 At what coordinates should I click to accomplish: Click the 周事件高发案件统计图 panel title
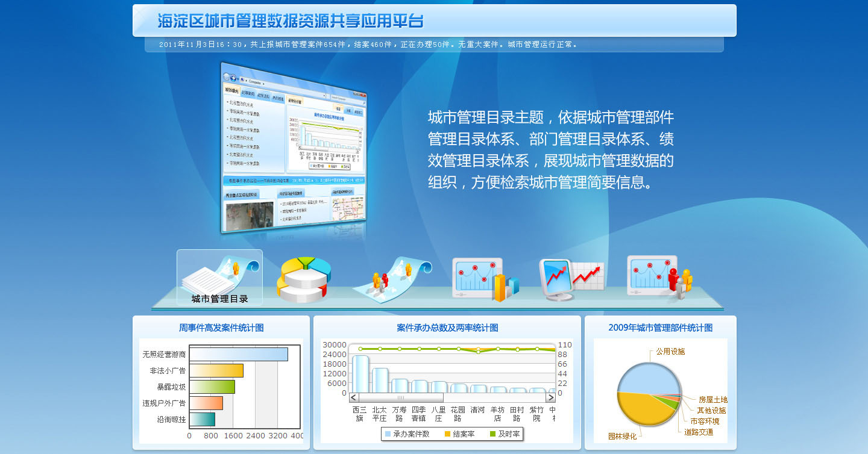pyautogui.click(x=221, y=328)
